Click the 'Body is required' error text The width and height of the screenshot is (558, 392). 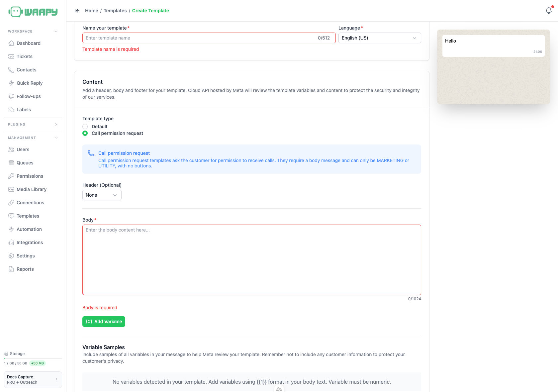tap(100, 308)
